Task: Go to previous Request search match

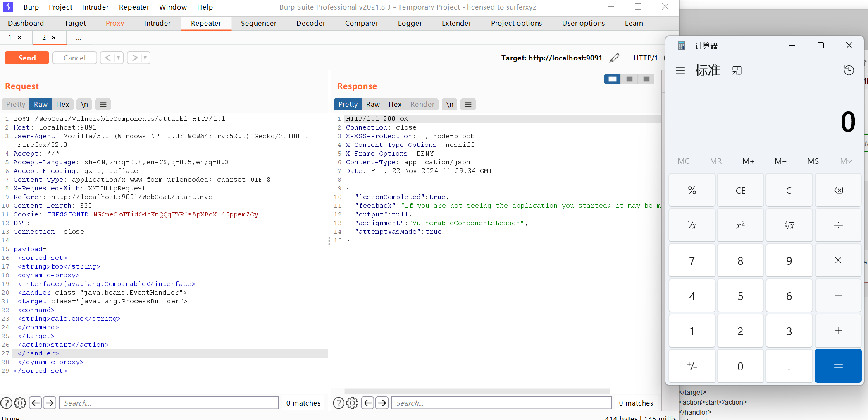Action: pyautogui.click(x=36, y=403)
